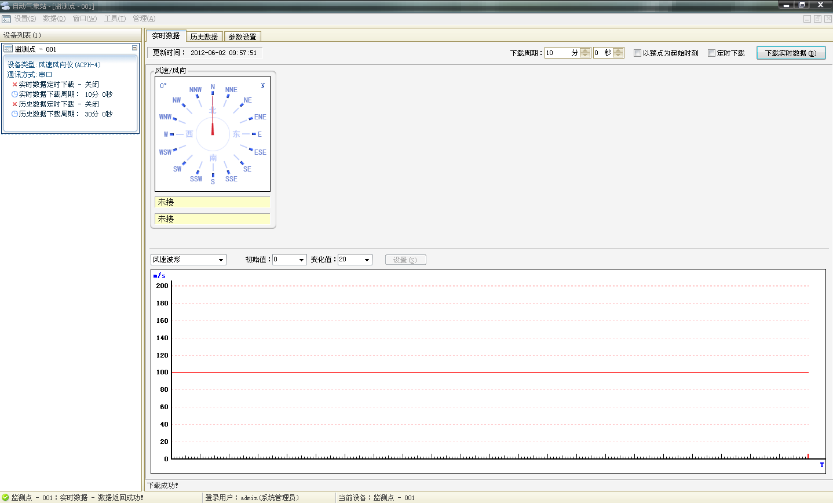Click the clock icon for history download period

15,114
